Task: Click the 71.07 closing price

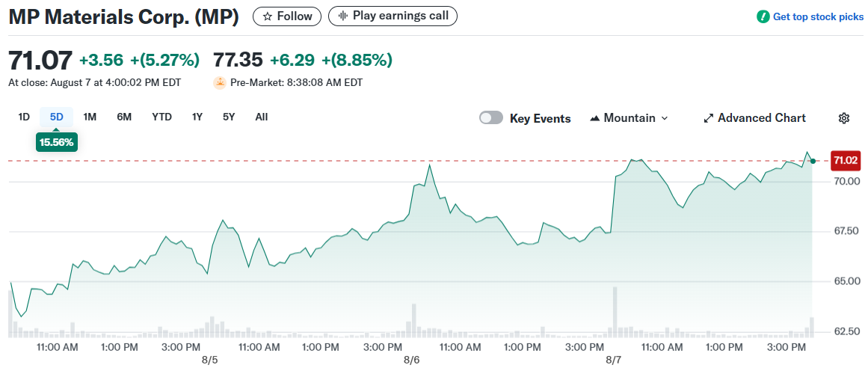Action: 40,61
